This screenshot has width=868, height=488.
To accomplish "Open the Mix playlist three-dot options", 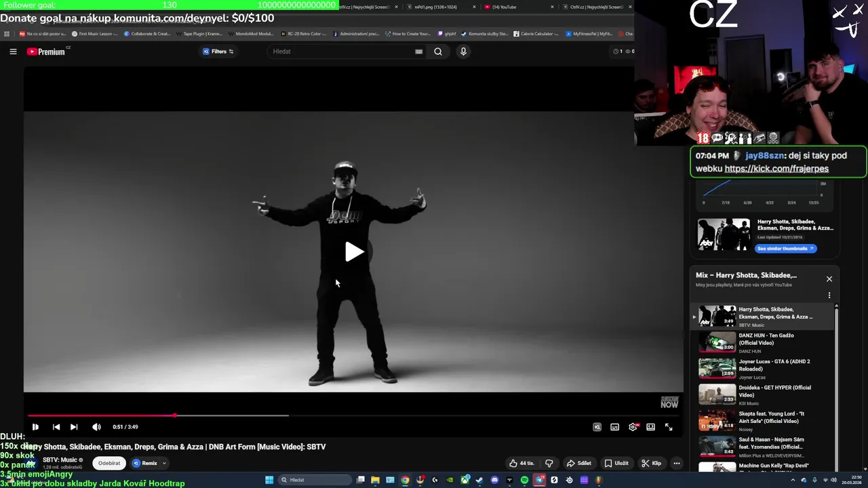I will point(829,296).
